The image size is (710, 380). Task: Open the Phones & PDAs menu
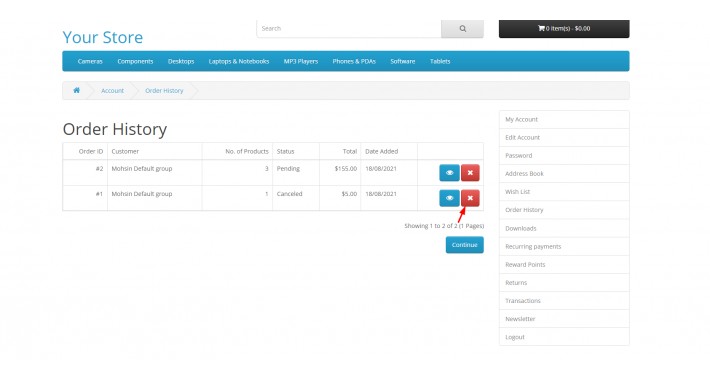coord(354,61)
